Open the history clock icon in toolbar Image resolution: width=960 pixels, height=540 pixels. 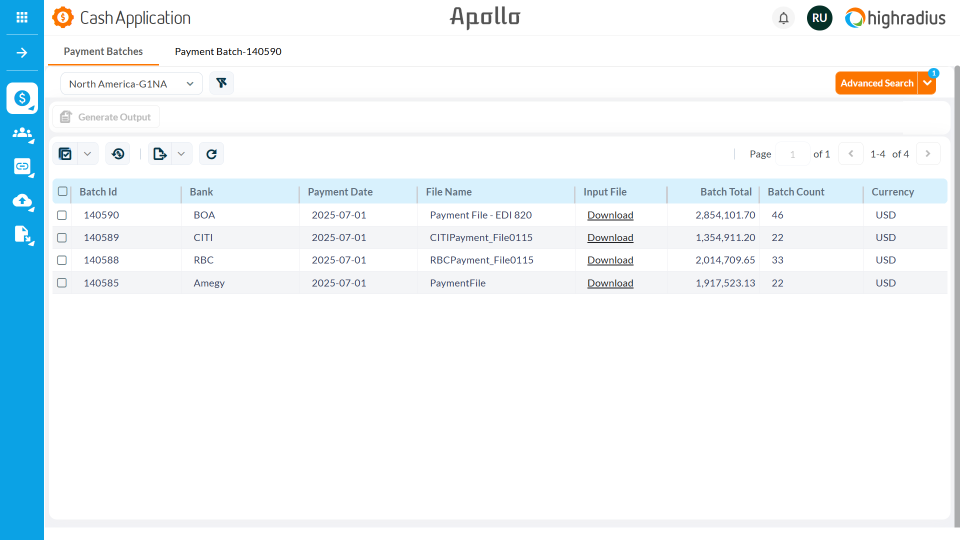(x=118, y=154)
